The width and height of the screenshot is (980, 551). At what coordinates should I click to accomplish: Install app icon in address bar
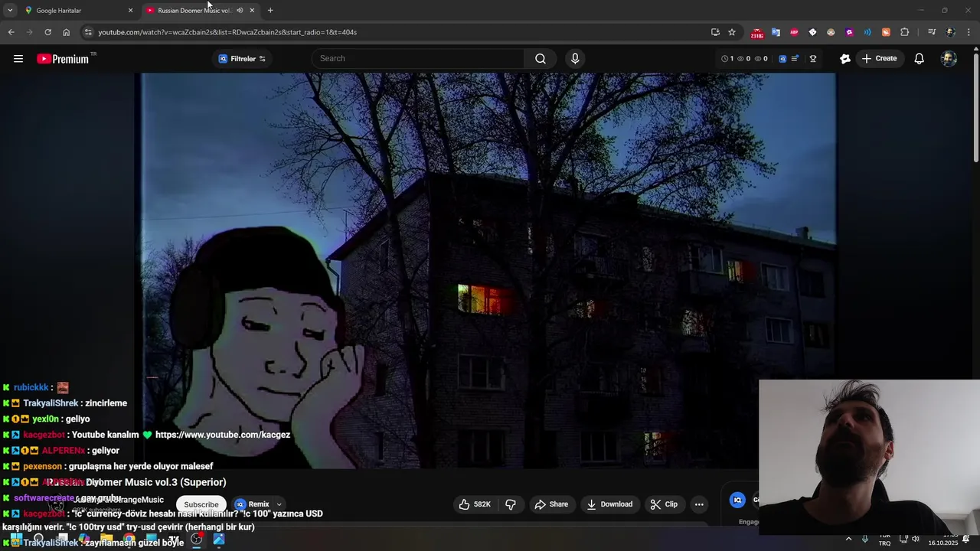click(x=715, y=32)
